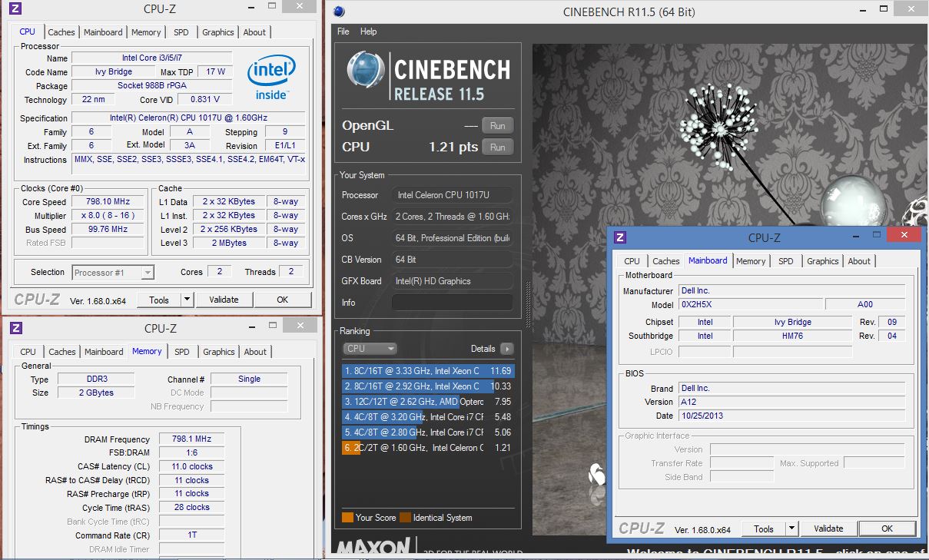Click Tools button in Mainboard CPU-Z window
Image resolution: width=929 pixels, height=560 pixels.
764,529
